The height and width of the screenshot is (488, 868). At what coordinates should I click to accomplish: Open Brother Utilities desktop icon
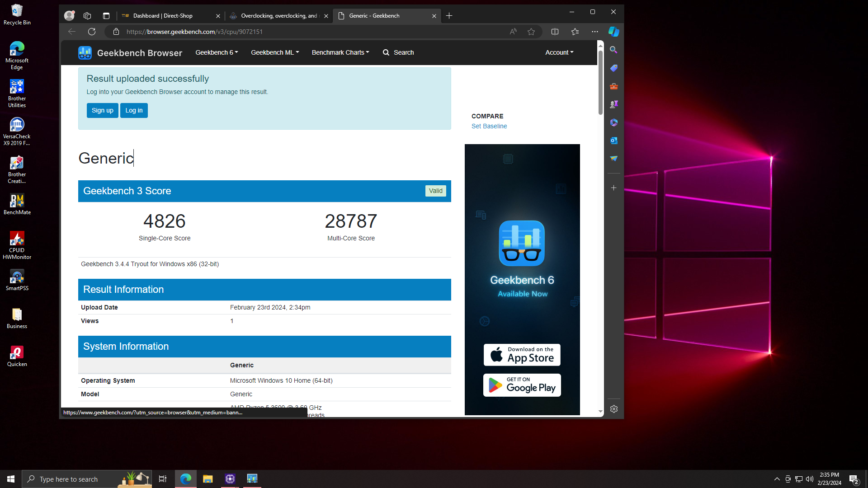[17, 94]
